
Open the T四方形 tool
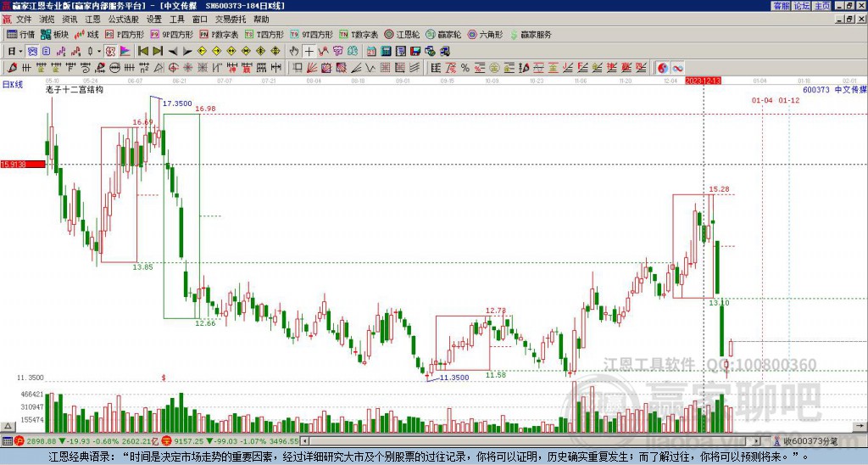click(264, 34)
